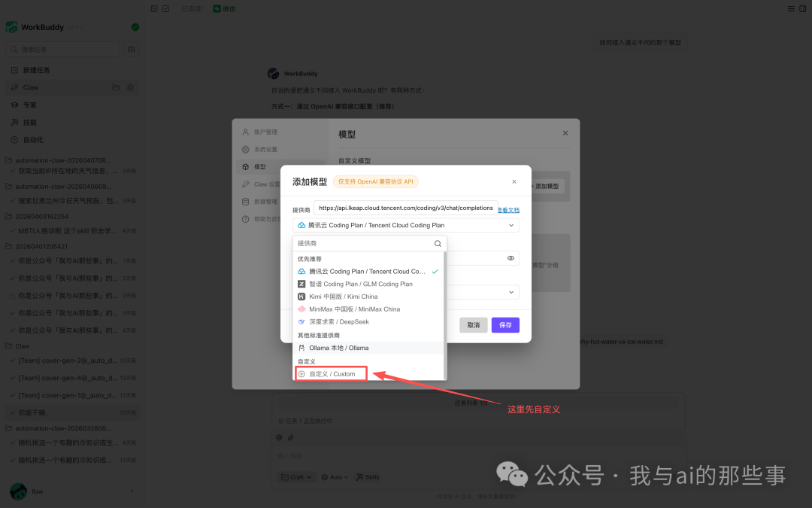812x508 pixels.
Task: Toggle API key visibility eye icon
Action: [511, 258]
